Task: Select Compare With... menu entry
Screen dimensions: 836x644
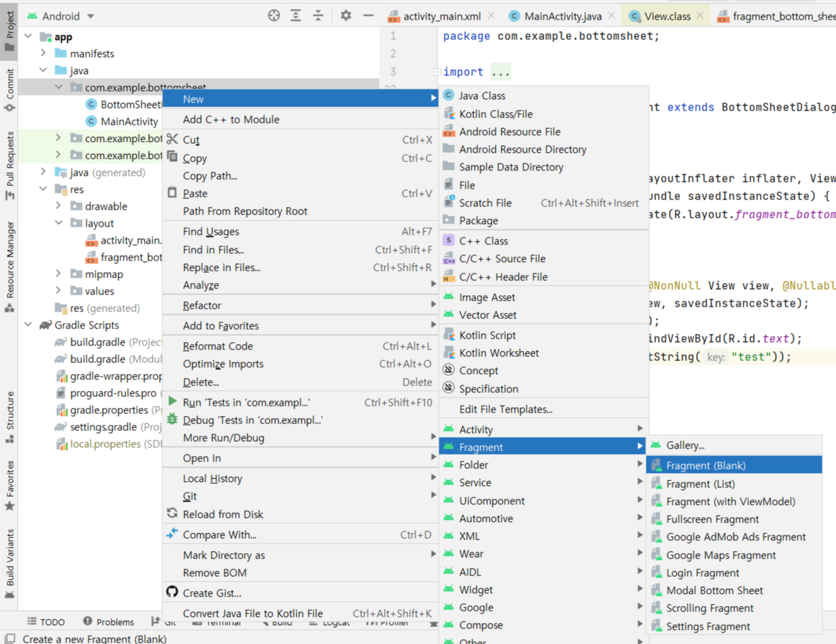Action: pos(300,535)
